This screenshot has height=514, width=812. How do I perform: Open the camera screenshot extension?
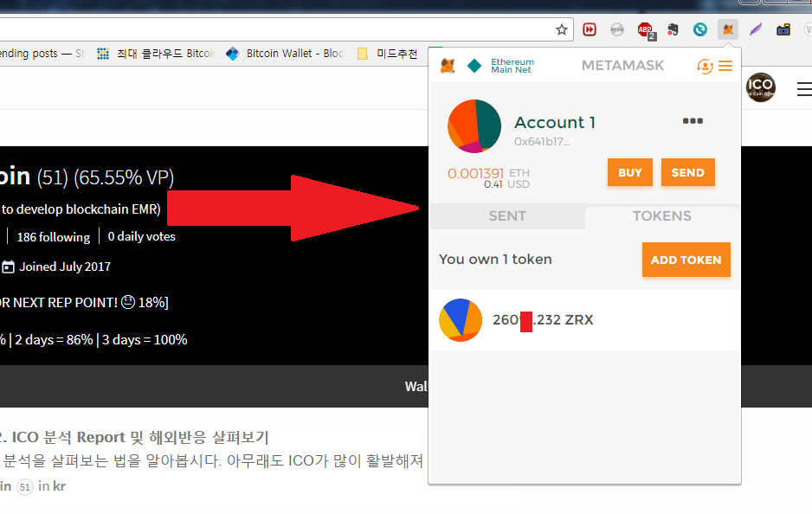click(x=783, y=29)
